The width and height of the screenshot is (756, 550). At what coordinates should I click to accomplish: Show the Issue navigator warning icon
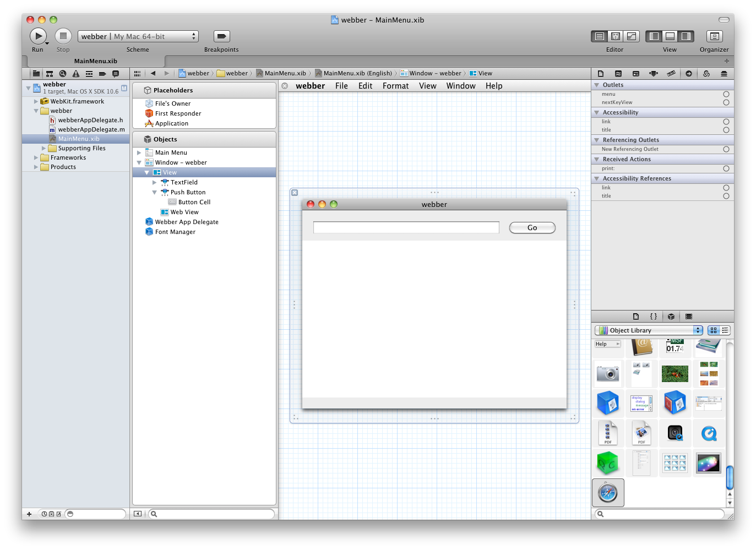pyautogui.click(x=76, y=73)
